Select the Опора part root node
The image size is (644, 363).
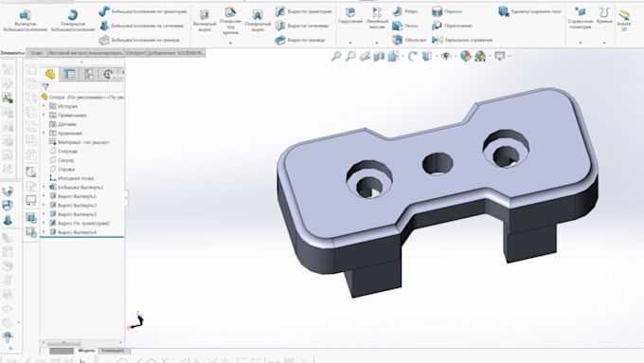(x=82, y=98)
